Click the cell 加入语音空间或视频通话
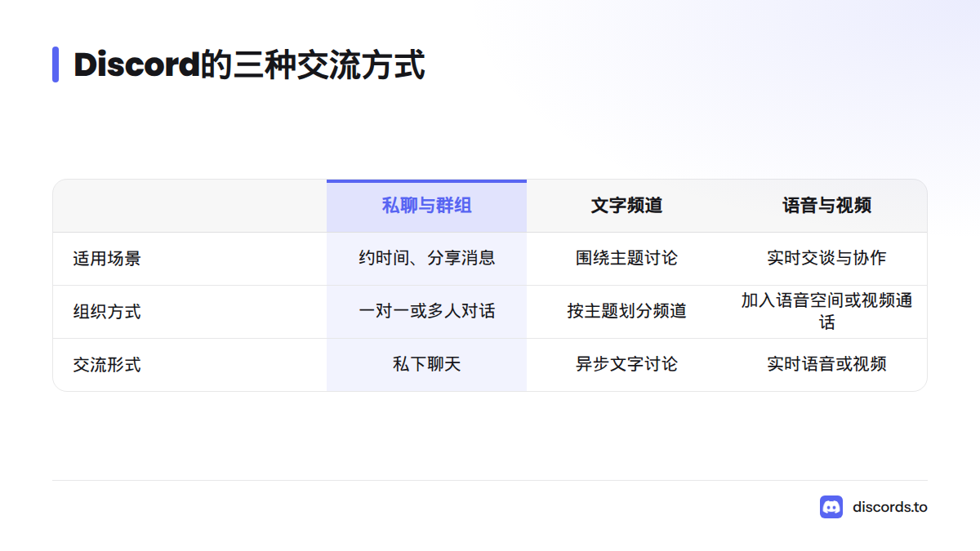The height and width of the screenshot is (551, 980). tap(826, 312)
